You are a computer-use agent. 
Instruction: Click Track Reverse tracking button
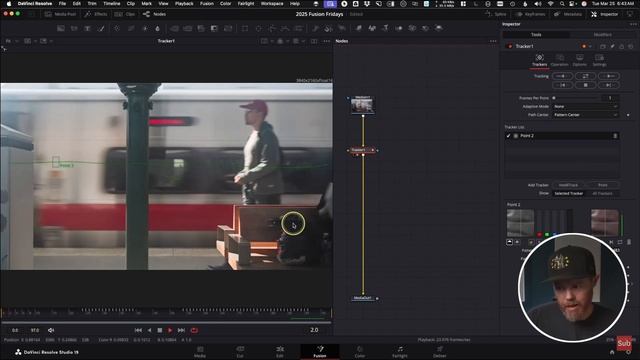pos(562,76)
